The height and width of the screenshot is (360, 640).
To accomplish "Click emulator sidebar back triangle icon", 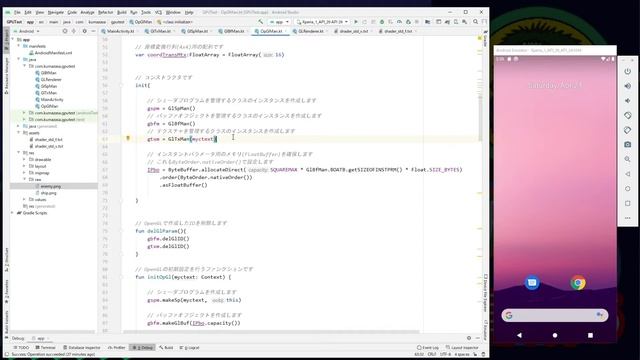I will [628, 174].
